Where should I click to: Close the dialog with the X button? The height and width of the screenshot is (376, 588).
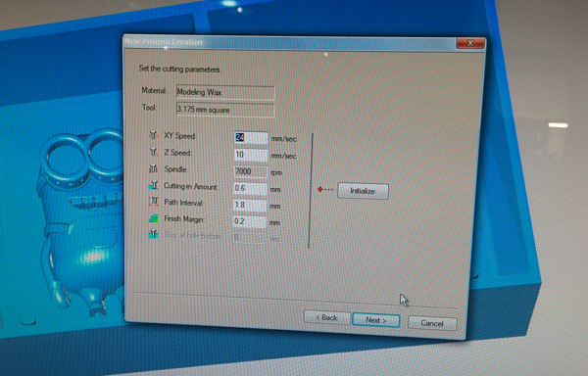470,43
